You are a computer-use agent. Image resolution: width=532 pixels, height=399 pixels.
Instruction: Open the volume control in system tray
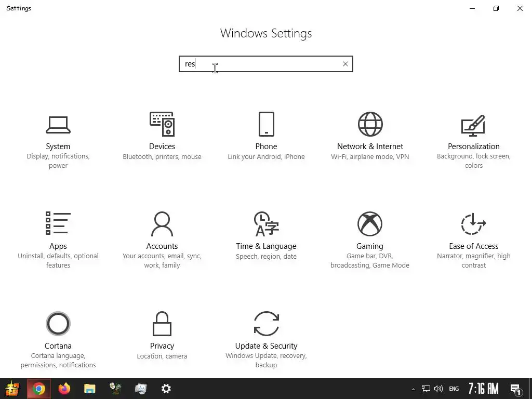coord(438,389)
